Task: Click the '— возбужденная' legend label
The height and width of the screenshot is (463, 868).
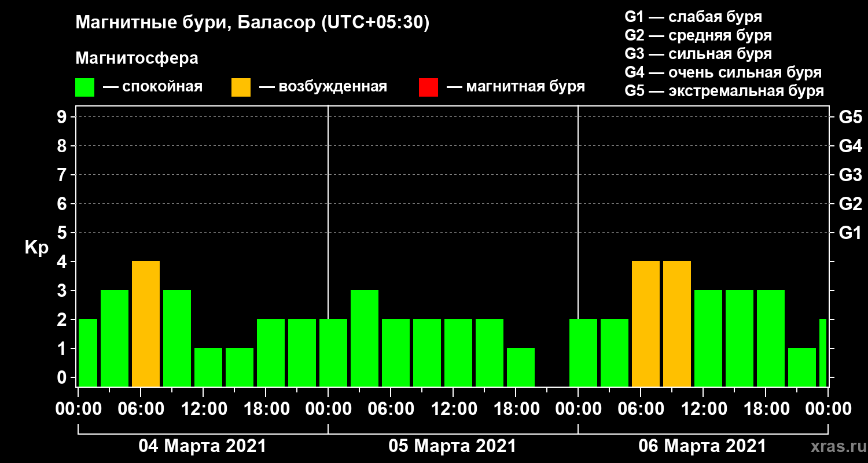Action: tap(323, 87)
